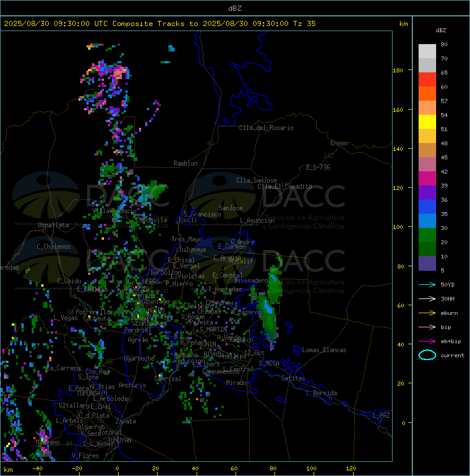Click the 'Carrizal' label on map

[168, 379]
